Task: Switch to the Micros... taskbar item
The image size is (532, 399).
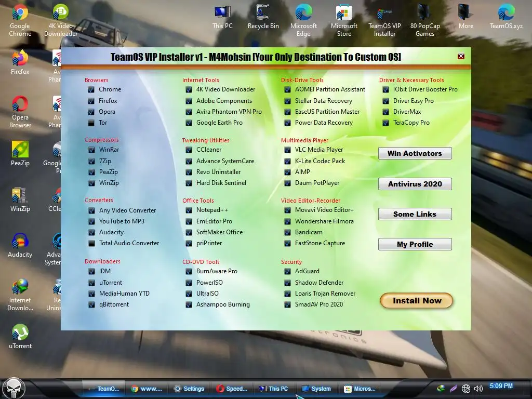Action: [x=360, y=389]
